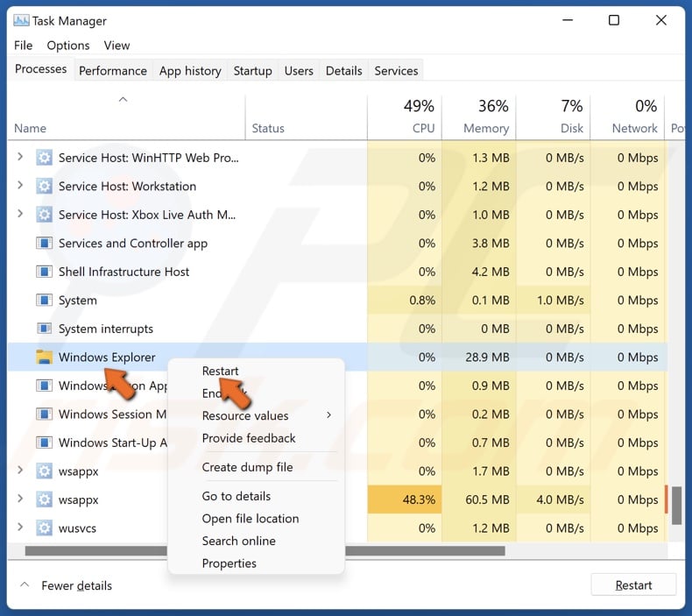Open Resource values submenu arrow
Viewport: 692px width, 616px height.
point(328,414)
